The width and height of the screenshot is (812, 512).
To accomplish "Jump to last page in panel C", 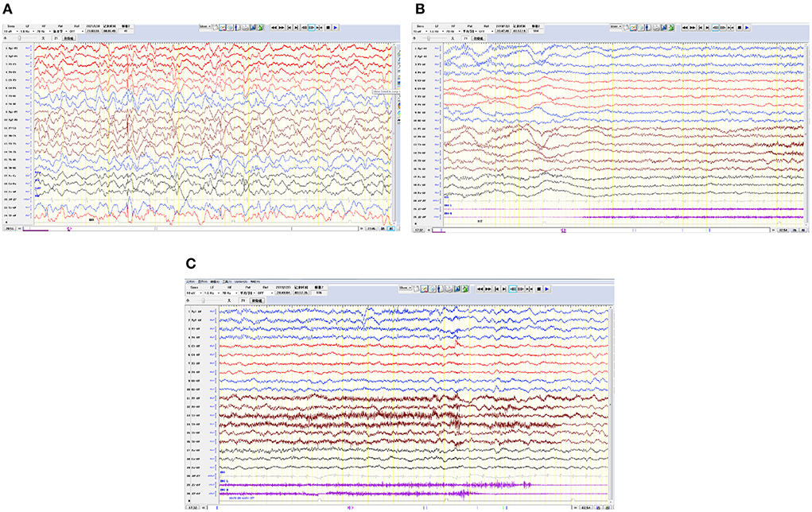I will tap(504, 289).
